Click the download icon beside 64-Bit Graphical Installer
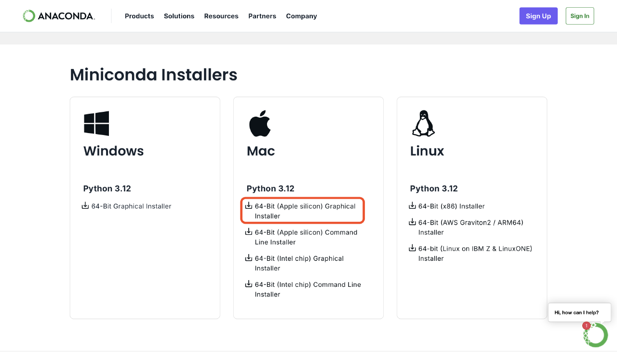 pyautogui.click(x=85, y=205)
